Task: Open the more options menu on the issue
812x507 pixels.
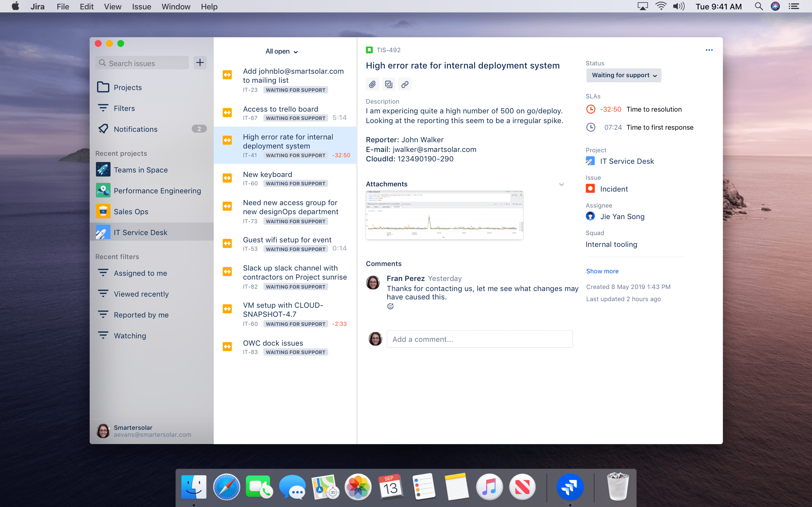Action: click(x=709, y=50)
